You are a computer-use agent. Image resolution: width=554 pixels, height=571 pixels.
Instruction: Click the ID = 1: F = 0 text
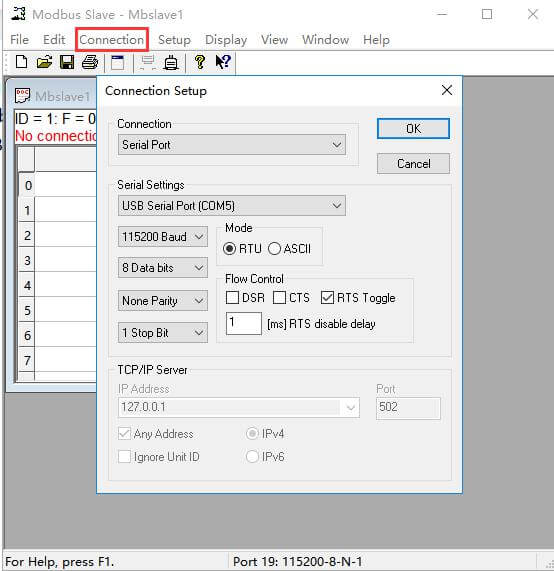55,118
